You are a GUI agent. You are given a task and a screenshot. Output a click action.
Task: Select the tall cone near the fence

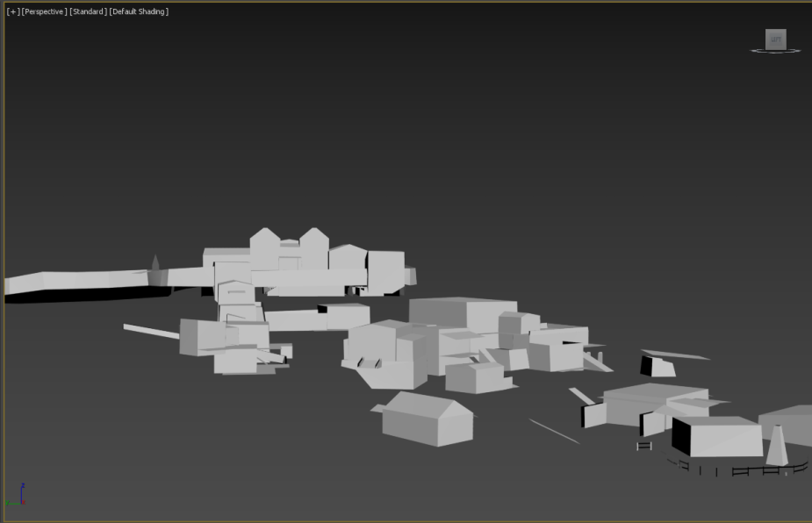coord(777,445)
